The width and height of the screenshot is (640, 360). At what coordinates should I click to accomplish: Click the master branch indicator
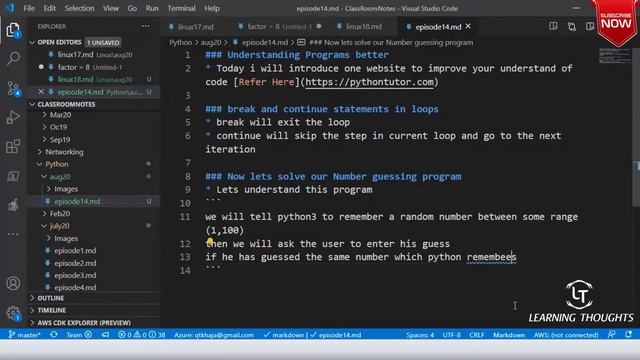(24, 335)
